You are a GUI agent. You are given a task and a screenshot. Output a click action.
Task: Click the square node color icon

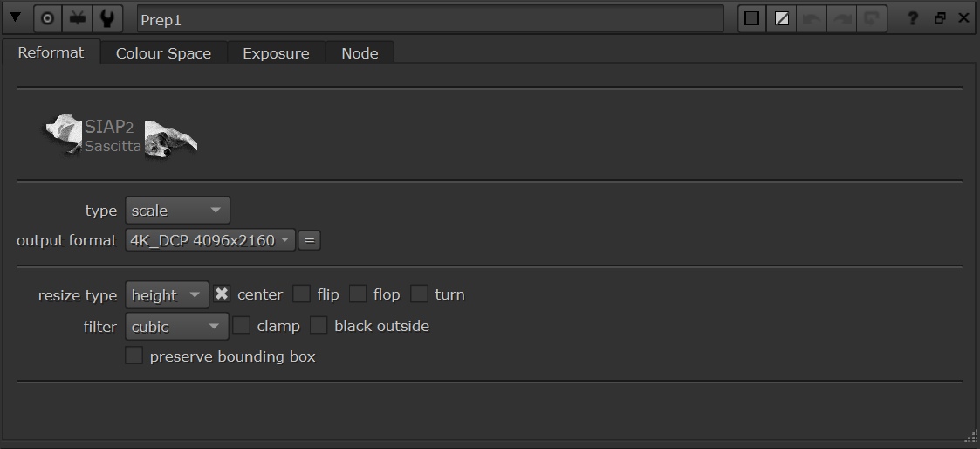[752, 18]
